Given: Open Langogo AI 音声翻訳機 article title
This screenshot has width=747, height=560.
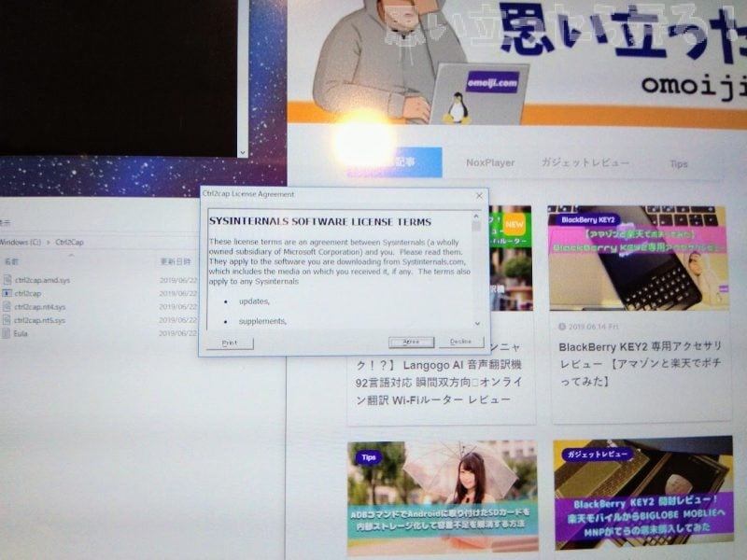Looking at the screenshot, I should [438, 373].
